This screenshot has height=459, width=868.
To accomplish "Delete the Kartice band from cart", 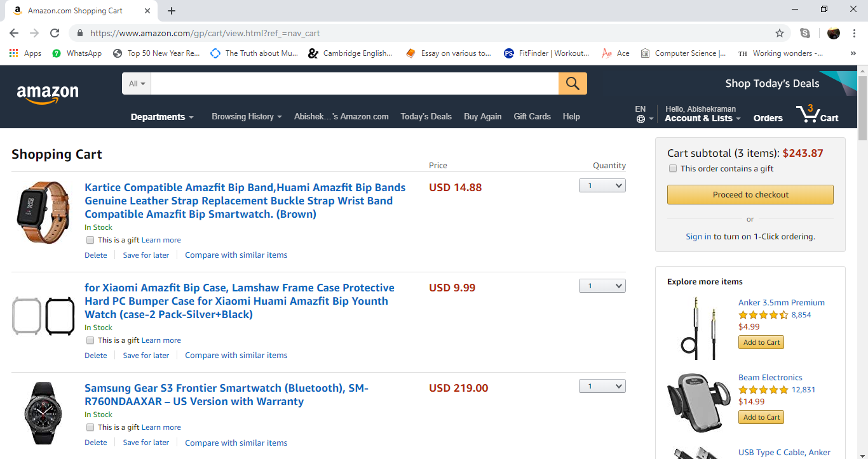I will (96, 255).
